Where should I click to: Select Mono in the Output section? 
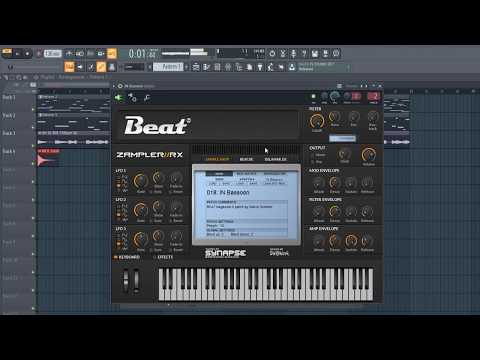318,155
